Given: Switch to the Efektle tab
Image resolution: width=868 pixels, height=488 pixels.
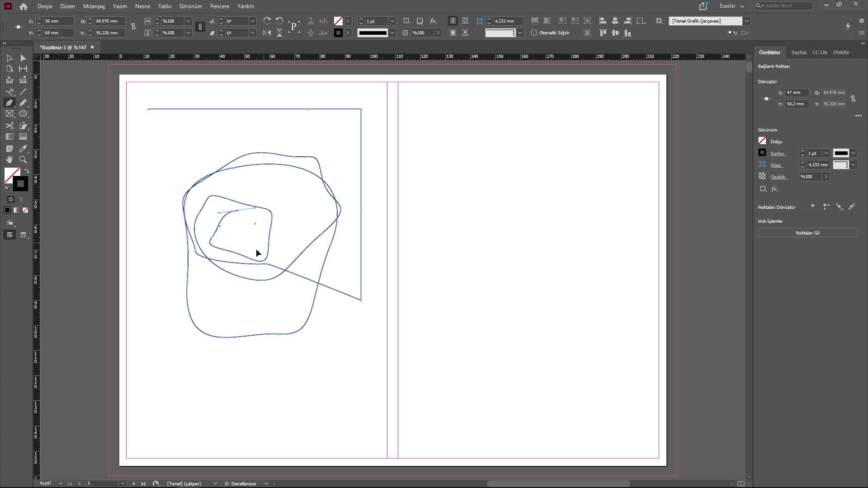Looking at the screenshot, I should click(841, 52).
